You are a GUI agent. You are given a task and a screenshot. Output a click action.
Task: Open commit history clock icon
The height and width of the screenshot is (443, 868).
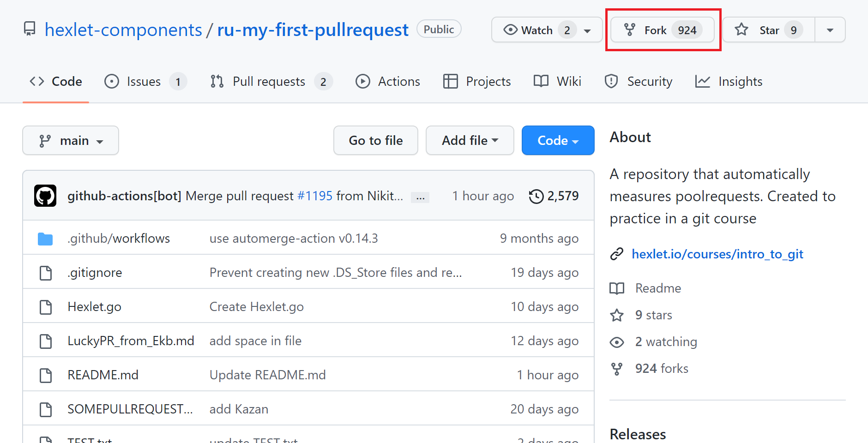pyautogui.click(x=536, y=196)
